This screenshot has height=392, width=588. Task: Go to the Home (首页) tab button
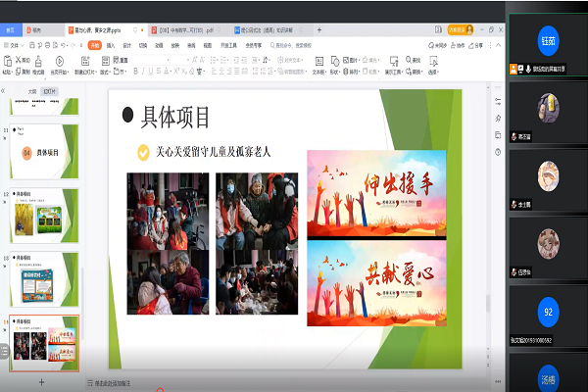(x=10, y=30)
